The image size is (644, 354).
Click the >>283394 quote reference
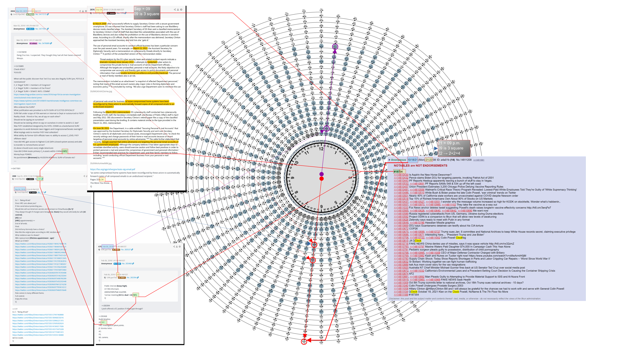[x=106, y=306]
